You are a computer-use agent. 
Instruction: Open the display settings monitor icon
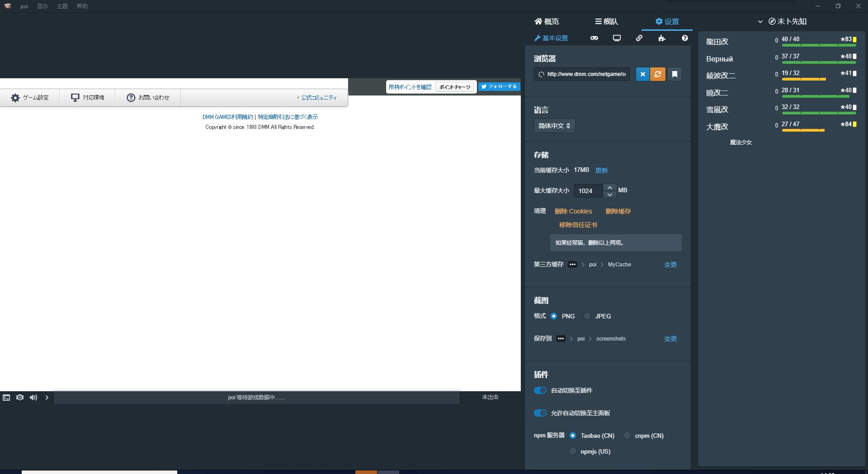point(617,38)
